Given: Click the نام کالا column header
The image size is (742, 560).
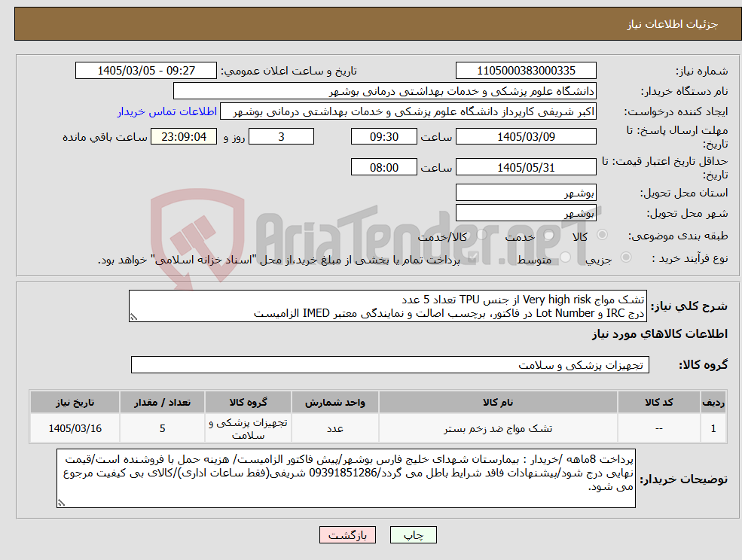Looking at the screenshot, I should tap(498, 402).
